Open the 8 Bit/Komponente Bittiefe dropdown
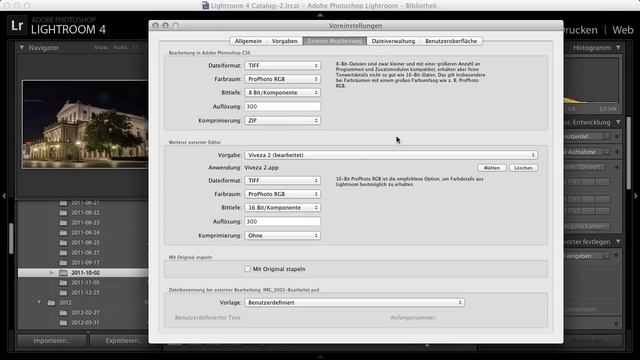640x360 pixels. point(282,93)
